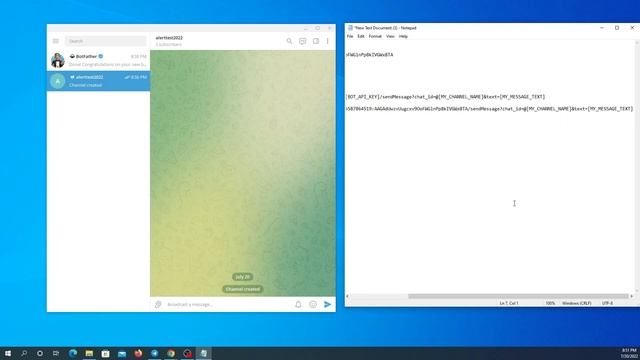Click Ln, Col indicator in Notepad status bar
Viewport: 640px width, 360px height.
[x=509, y=303]
